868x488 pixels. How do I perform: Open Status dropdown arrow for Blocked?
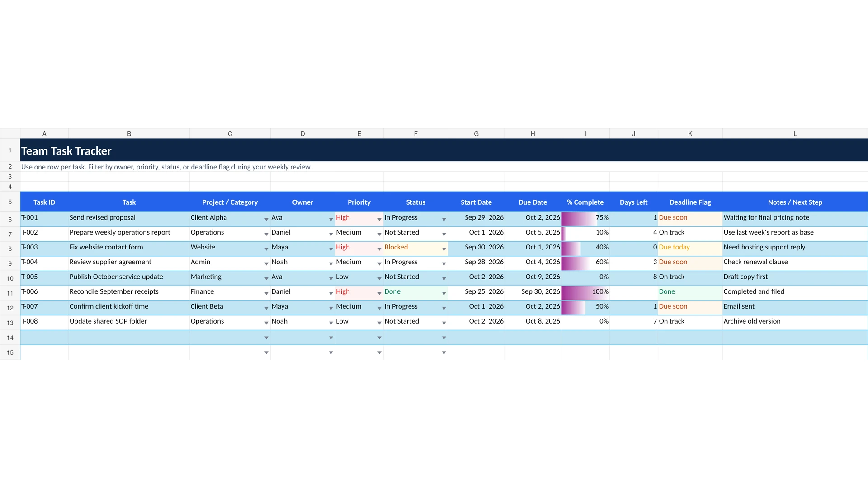coord(444,249)
